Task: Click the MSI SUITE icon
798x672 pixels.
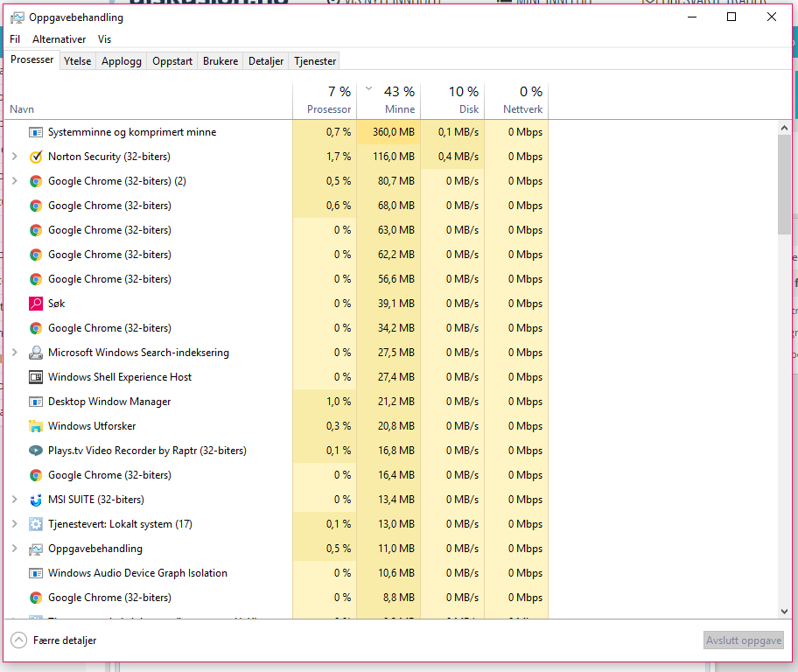Action: pos(36,500)
